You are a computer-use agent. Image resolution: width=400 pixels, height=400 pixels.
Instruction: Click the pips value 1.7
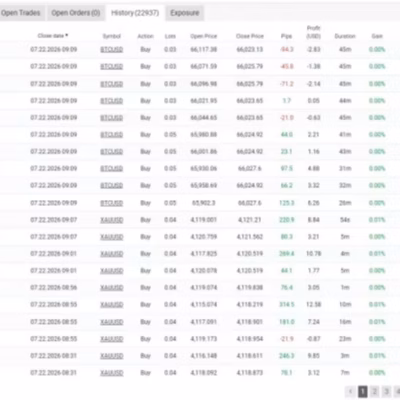(x=287, y=101)
